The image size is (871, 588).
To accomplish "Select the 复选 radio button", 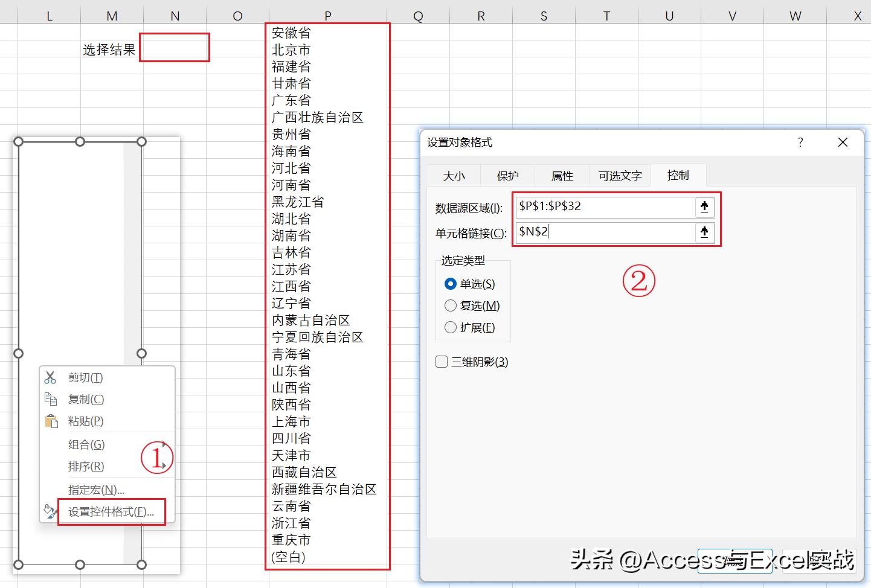I will pyautogui.click(x=451, y=305).
